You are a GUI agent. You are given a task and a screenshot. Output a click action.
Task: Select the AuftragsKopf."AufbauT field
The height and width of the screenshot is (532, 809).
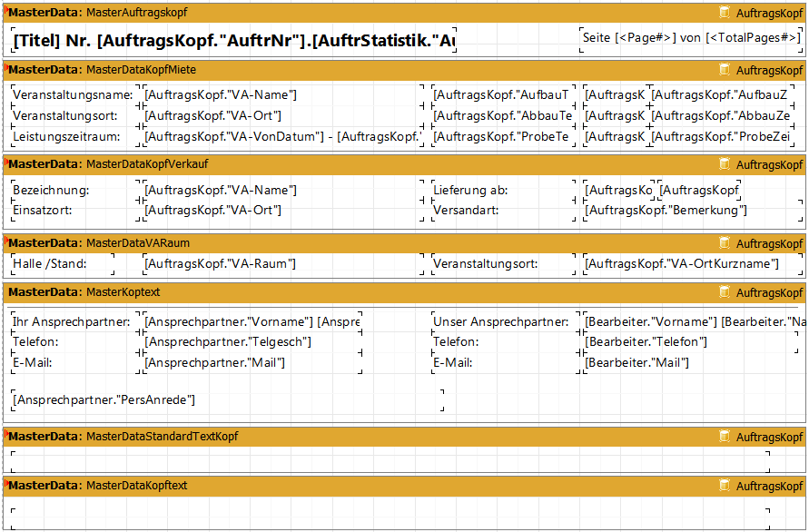point(504,95)
